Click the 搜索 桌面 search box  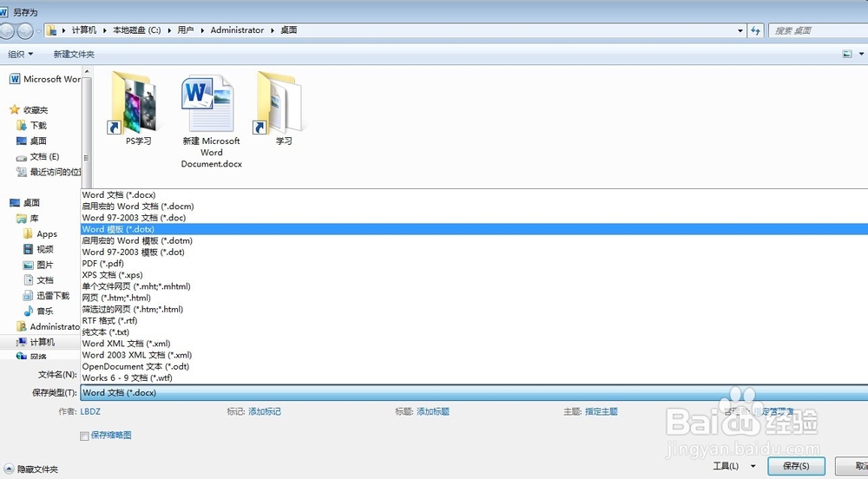click(x=818, y=31)
